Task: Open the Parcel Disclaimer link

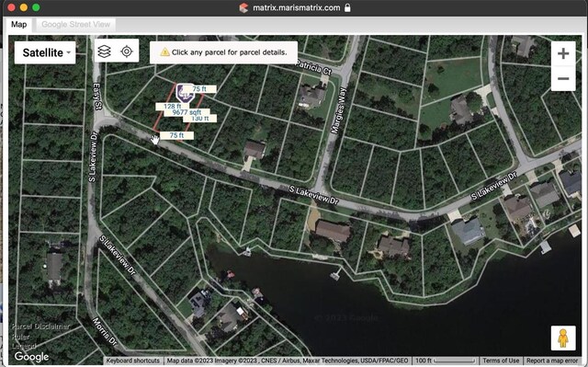Action: tap(40, 327)
